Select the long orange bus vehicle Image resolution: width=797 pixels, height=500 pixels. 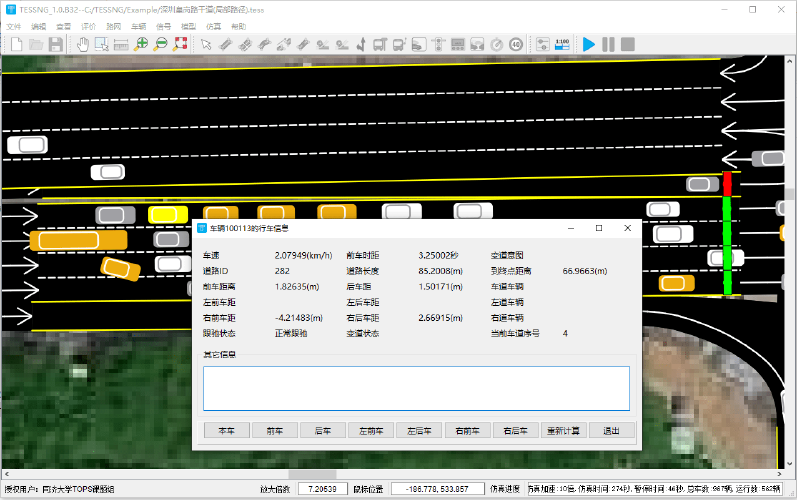tap(78, 240)
